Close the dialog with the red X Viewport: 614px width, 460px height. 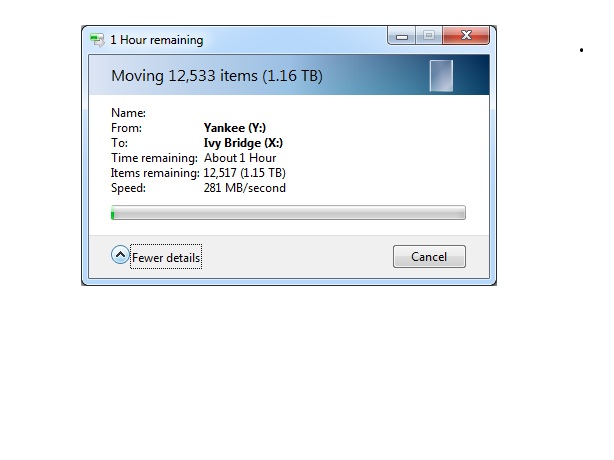point(466,35)
